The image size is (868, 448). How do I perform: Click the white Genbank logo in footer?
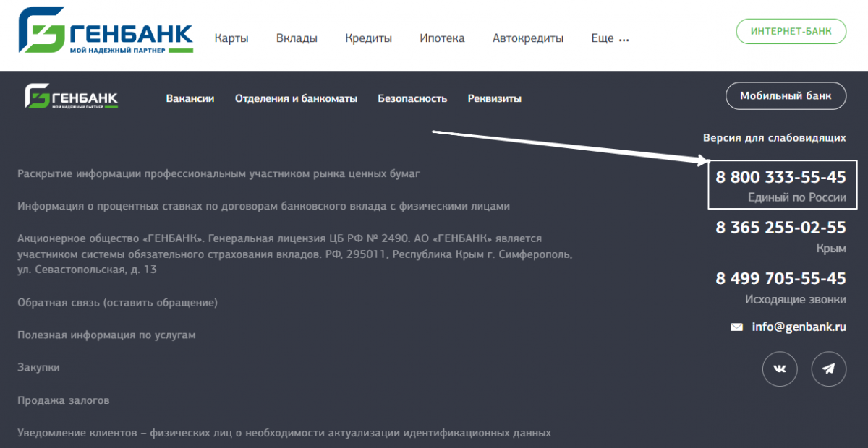71,98
